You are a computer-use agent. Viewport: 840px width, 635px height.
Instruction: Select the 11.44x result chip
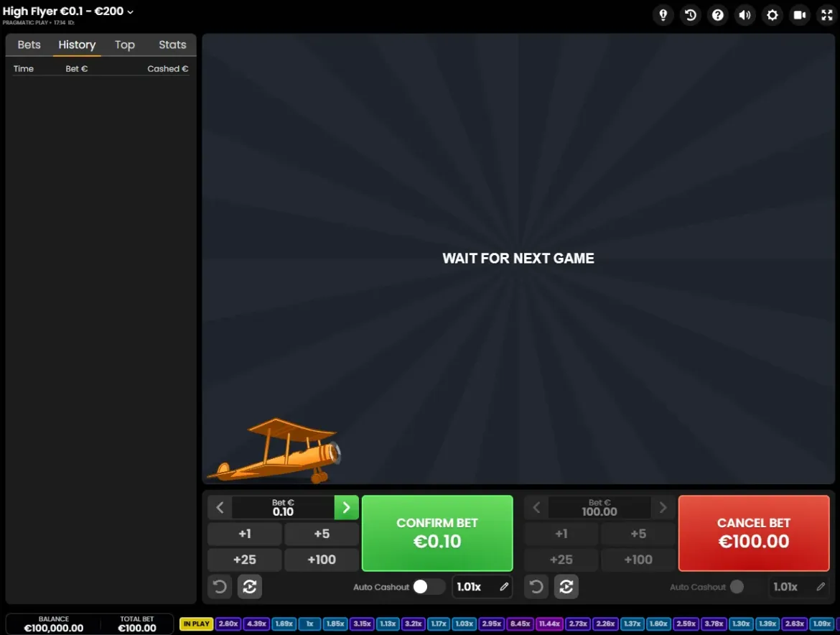(549, 624)
